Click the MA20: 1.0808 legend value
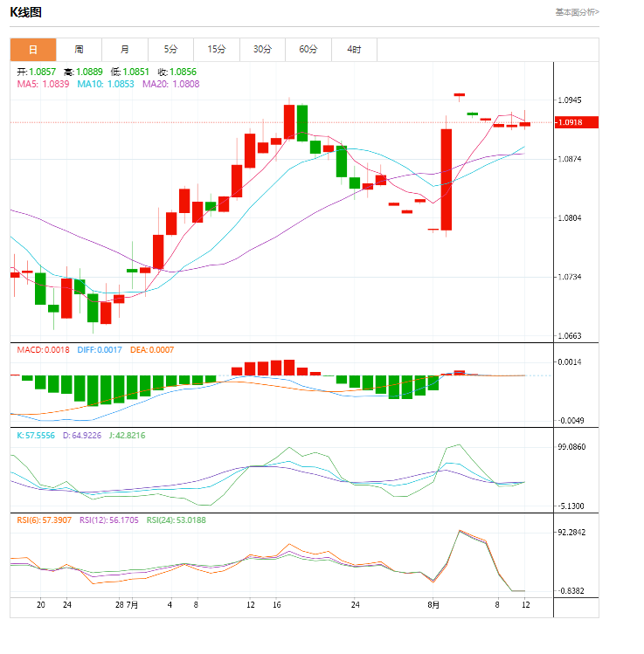Screen dimensions: 644x654 tap(170, 84)
